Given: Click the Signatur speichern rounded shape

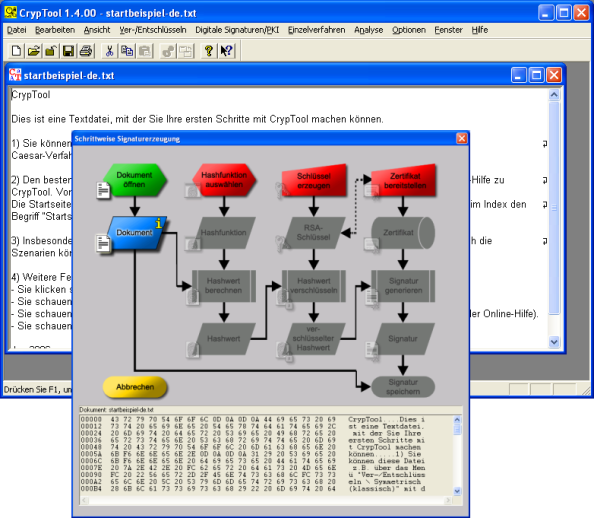Looking at the screenshot, I should pos(403,387).
